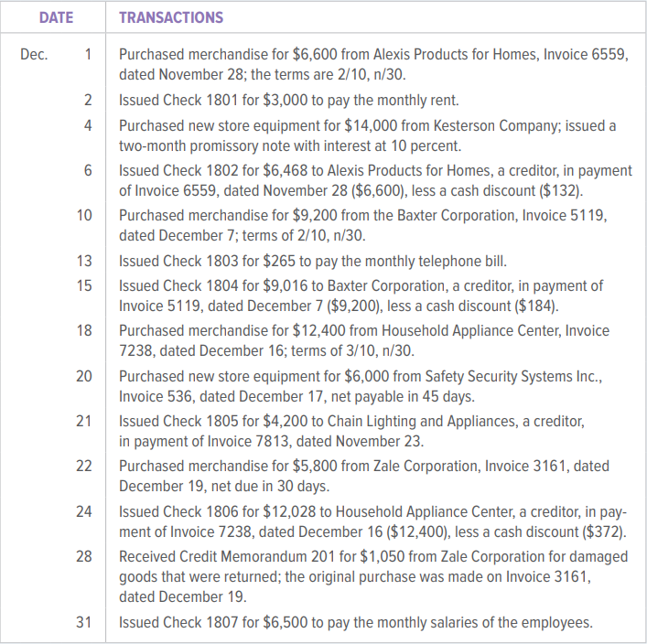Click 'dated November 28; the terms are 2/10'
647x644 pixels.
tap(263, 75)
